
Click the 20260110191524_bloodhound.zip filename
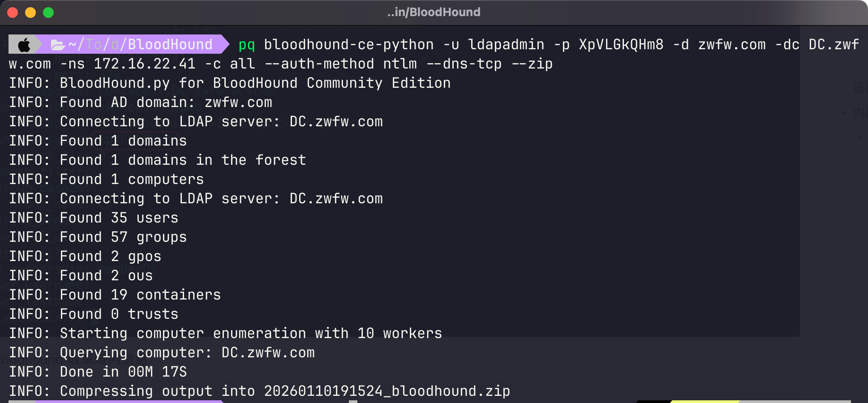click(x=387, y=391)
